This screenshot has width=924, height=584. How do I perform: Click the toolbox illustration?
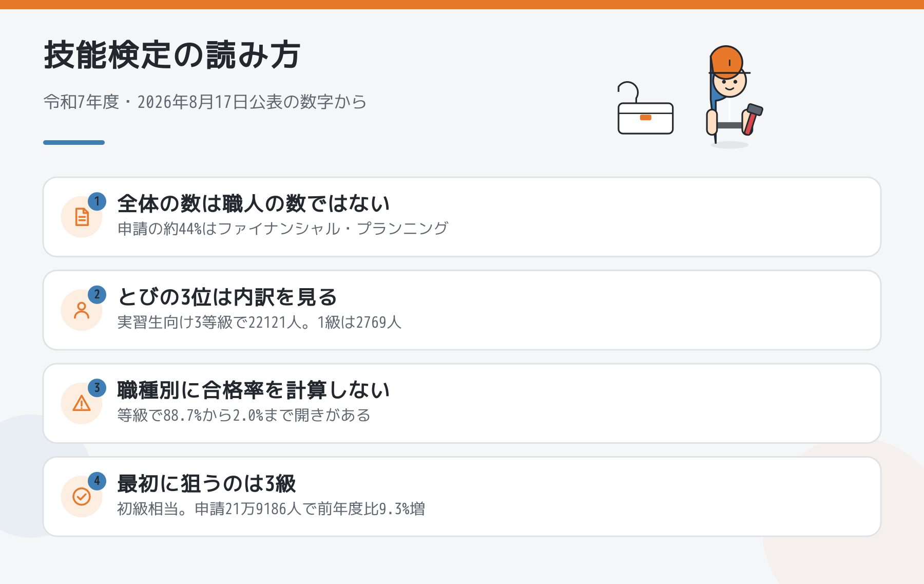(645, 108)
